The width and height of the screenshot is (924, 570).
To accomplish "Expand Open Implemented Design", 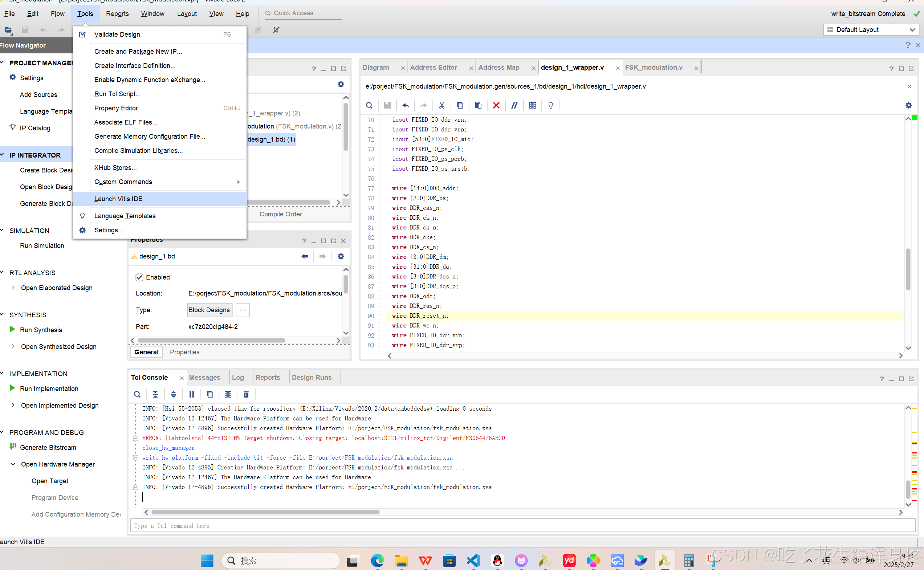I will pos(13,405).
